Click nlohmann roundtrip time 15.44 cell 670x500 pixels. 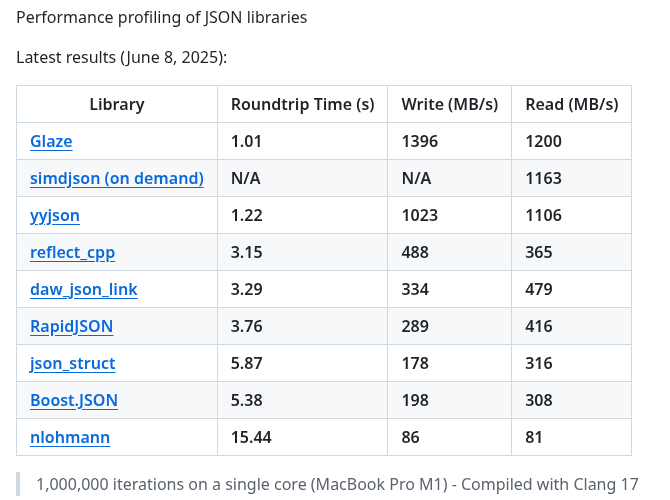click(x=251, y=437)
